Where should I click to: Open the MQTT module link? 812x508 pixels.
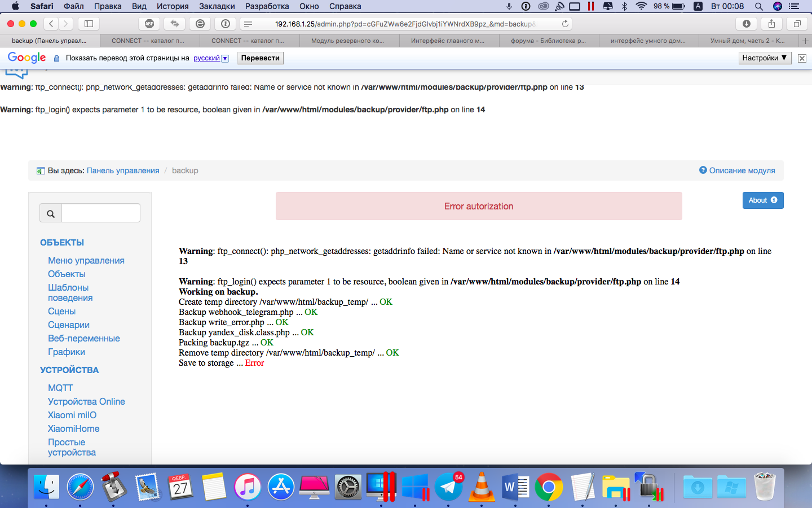point(60,388)
